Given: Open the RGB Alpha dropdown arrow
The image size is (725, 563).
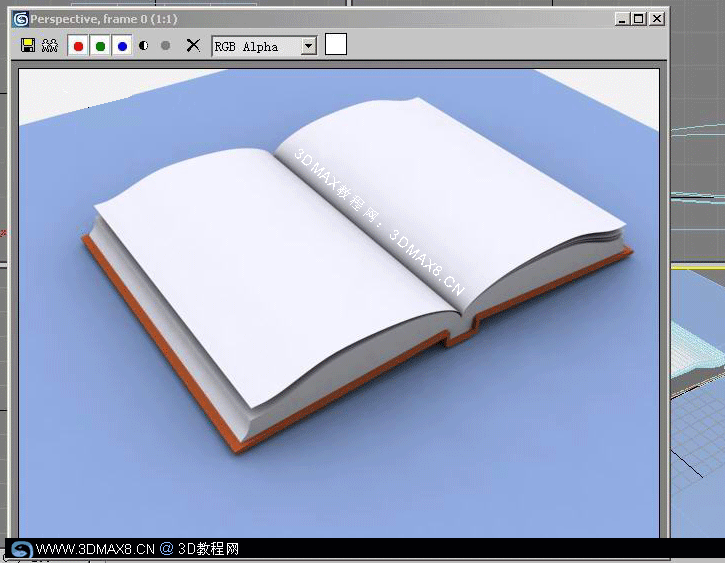Looking at the screenshot, I should pyautogui.click(x=308, y=46).
